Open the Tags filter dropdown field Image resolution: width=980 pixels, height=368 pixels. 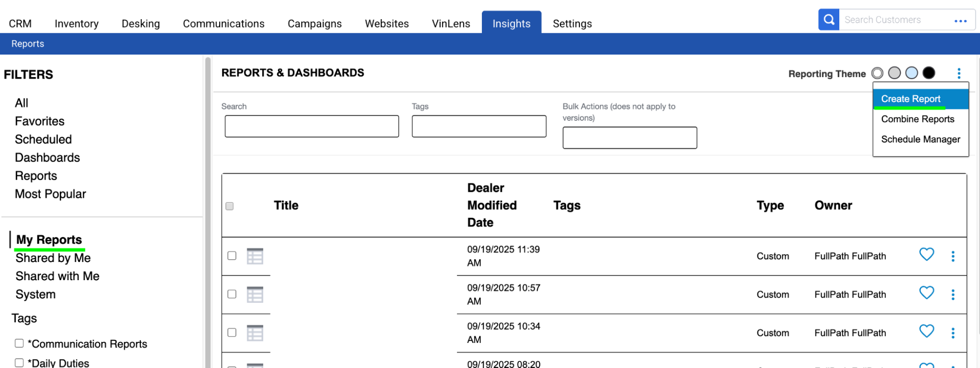point(479,126)
